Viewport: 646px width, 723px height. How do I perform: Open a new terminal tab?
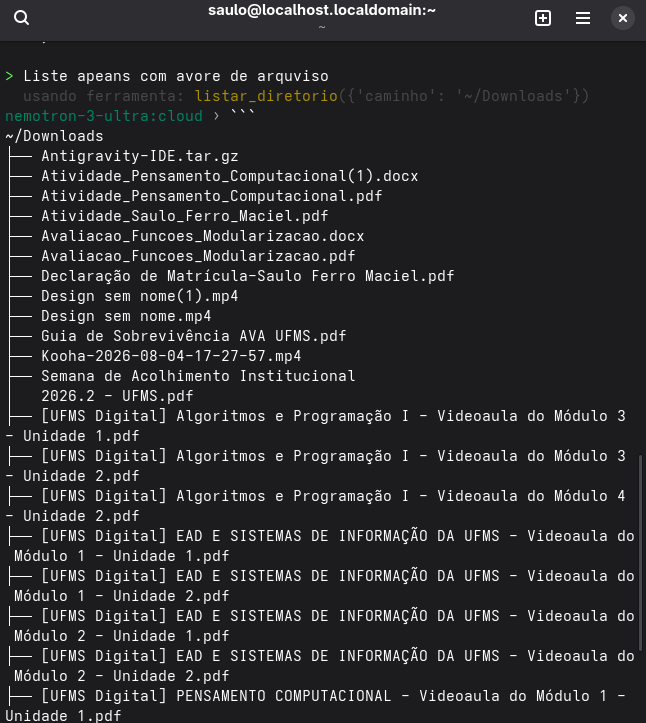click(543, 18)
